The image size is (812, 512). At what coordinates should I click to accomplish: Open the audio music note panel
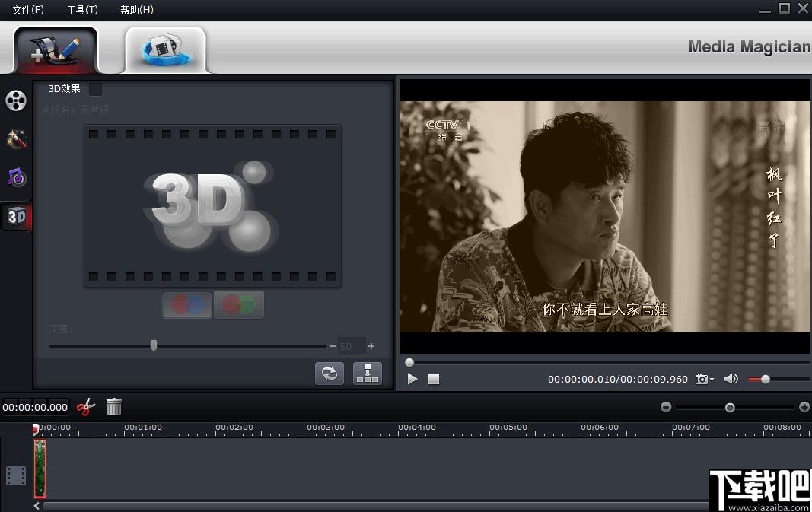[16, 177]
